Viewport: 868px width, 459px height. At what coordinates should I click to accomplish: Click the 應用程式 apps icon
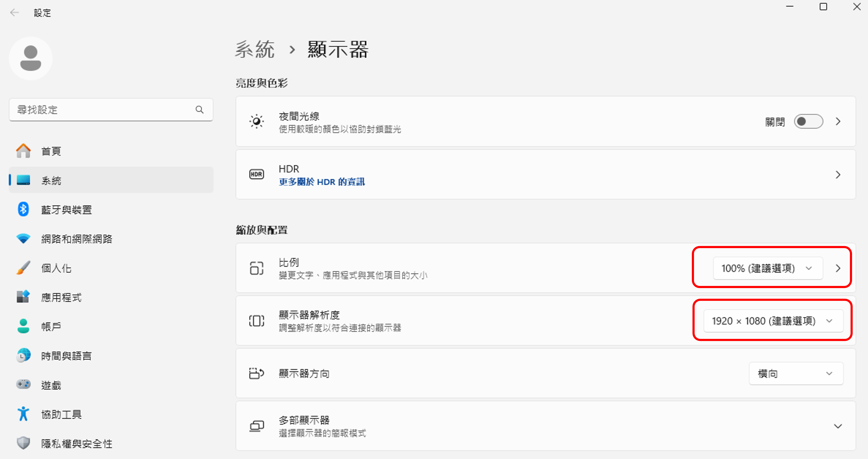[23, 297]
